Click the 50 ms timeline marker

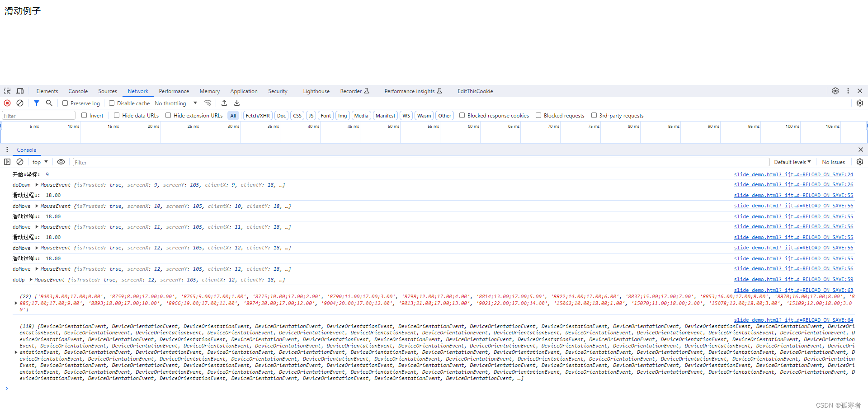coord(393,127)
